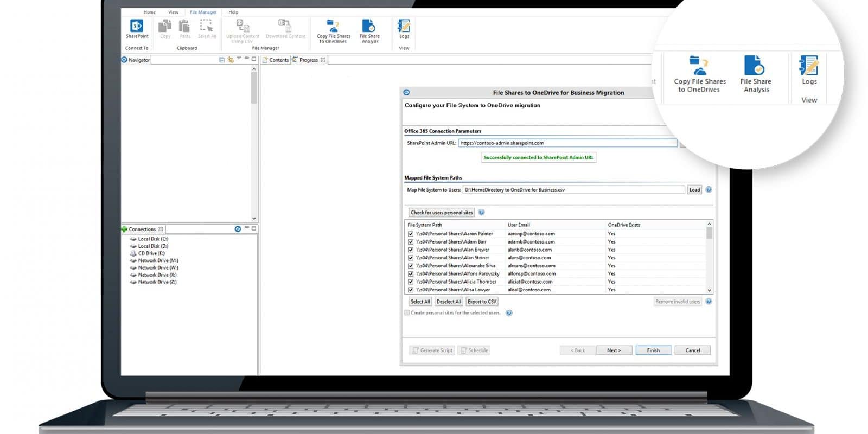The width and height of the screenshot is (868, 434).
Task: Switch to the Contents tab
Action: [x=276, y=60]
